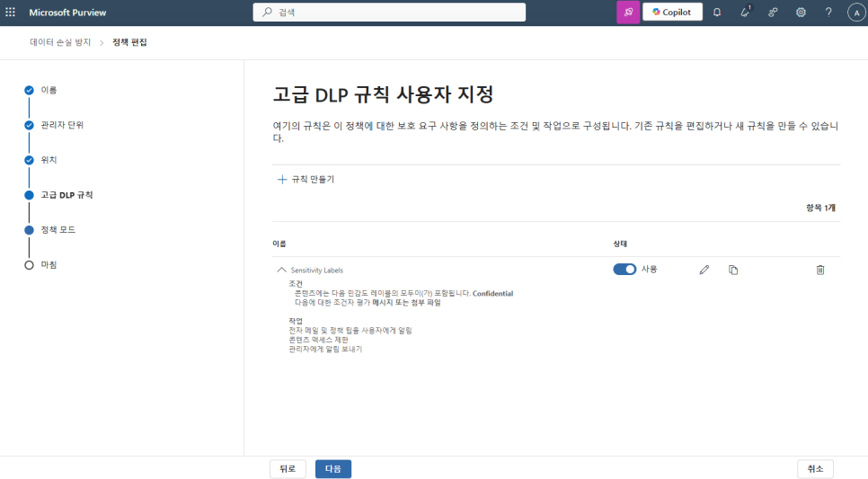Click 관리자에게 알림 보내기 action text
868x479 pixels.
click(x=325, y=349)
